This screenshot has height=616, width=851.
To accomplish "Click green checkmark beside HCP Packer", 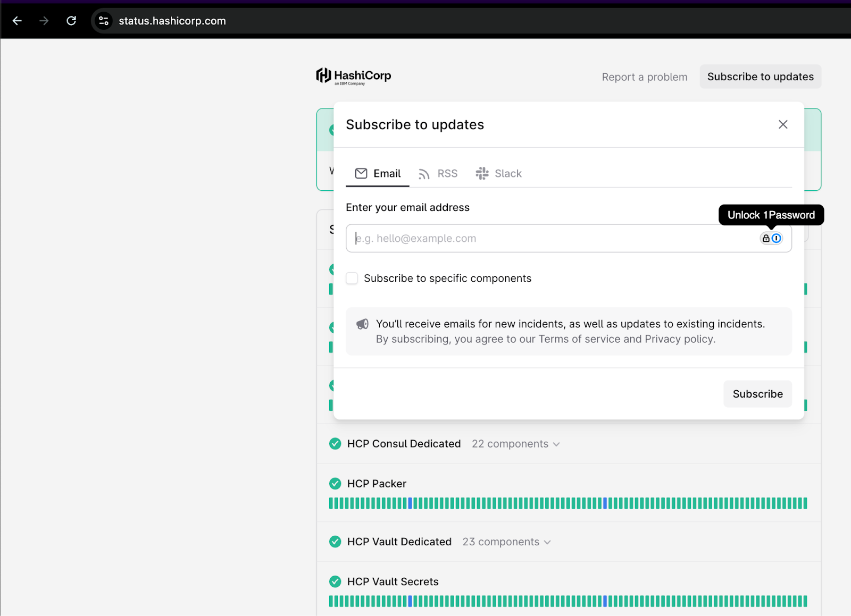I will (335, 484).
